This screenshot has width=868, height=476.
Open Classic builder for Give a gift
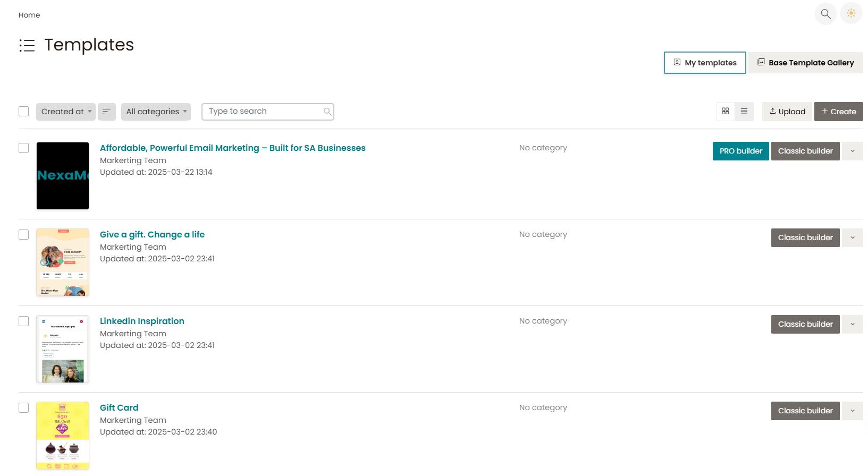point(805,237)
